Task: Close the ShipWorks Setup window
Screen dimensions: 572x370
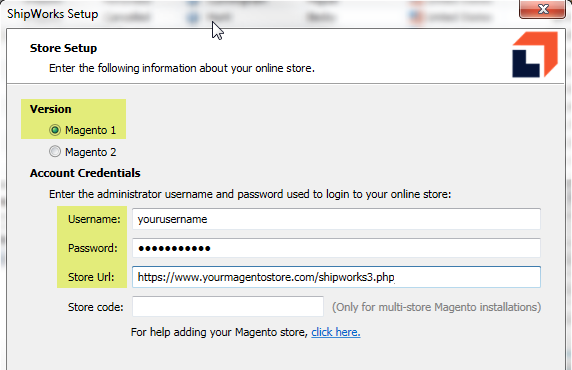Action: pyautogui.click(x=542, y=9)
